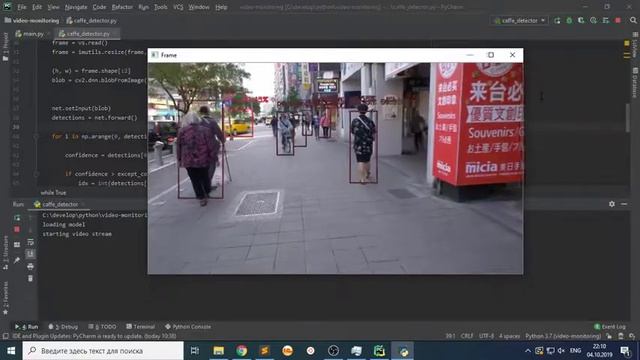Click caffe_detector.py breadcrumb in navigation bar
This screenshot has width=640, height=360.
point(91,20)
